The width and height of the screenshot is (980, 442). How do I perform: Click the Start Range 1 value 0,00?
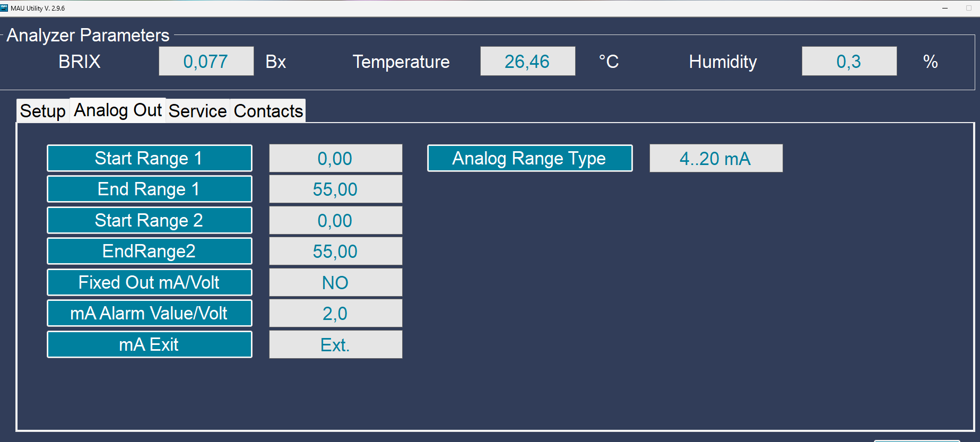pyautogui.click(x=336, y=158)
